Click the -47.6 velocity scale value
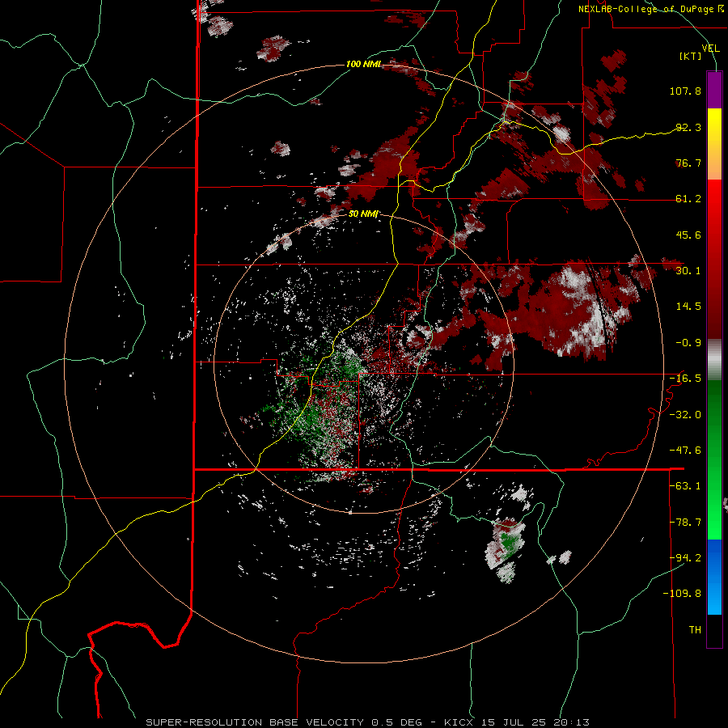Viewport: 728px width, 728px height. [685, 451]
